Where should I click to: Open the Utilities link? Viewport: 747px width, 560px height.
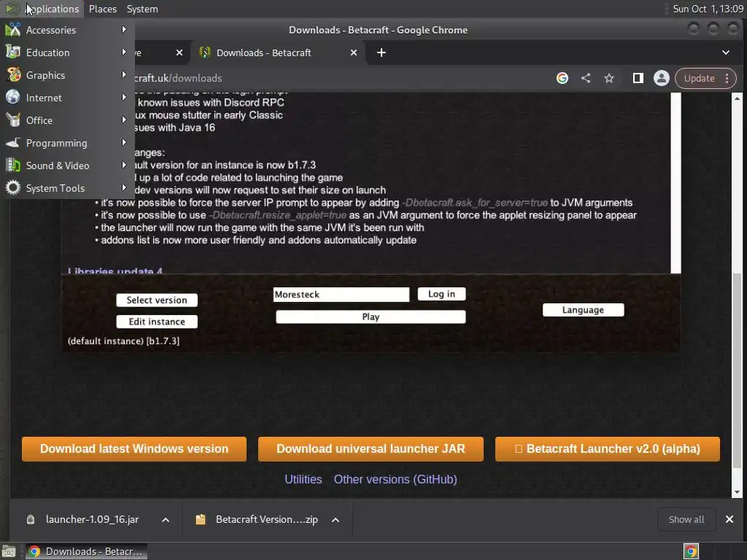click(x=303, y=479)
